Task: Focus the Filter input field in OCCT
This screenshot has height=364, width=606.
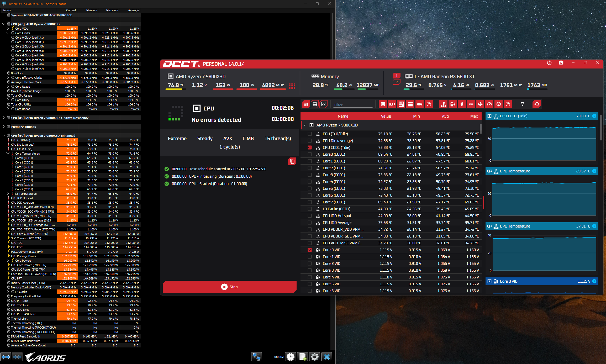Action: pos(353,105)
